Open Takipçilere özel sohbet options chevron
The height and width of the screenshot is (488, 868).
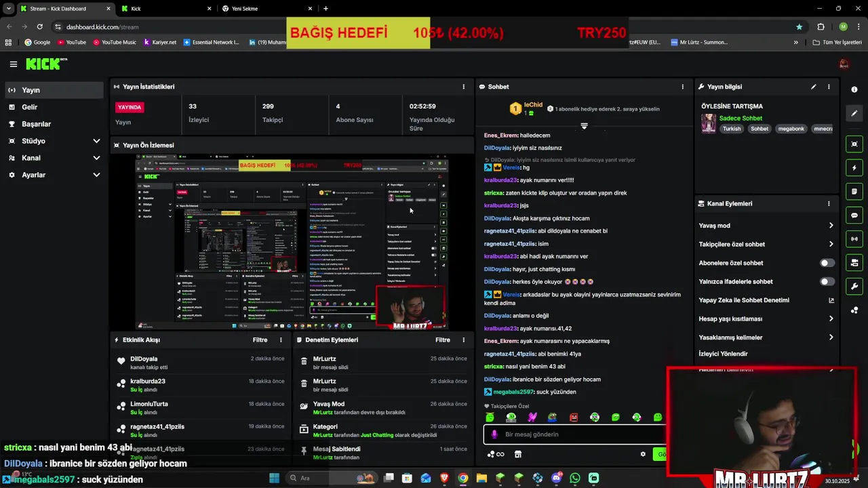point(831,244)
